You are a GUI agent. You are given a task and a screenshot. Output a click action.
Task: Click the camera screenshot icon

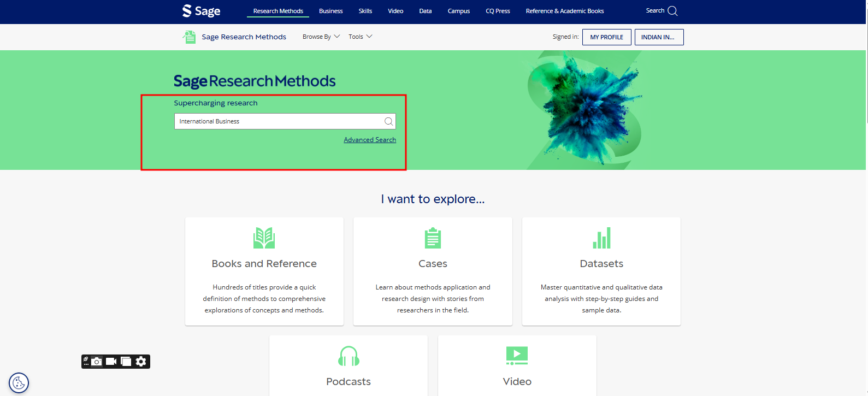97,362
